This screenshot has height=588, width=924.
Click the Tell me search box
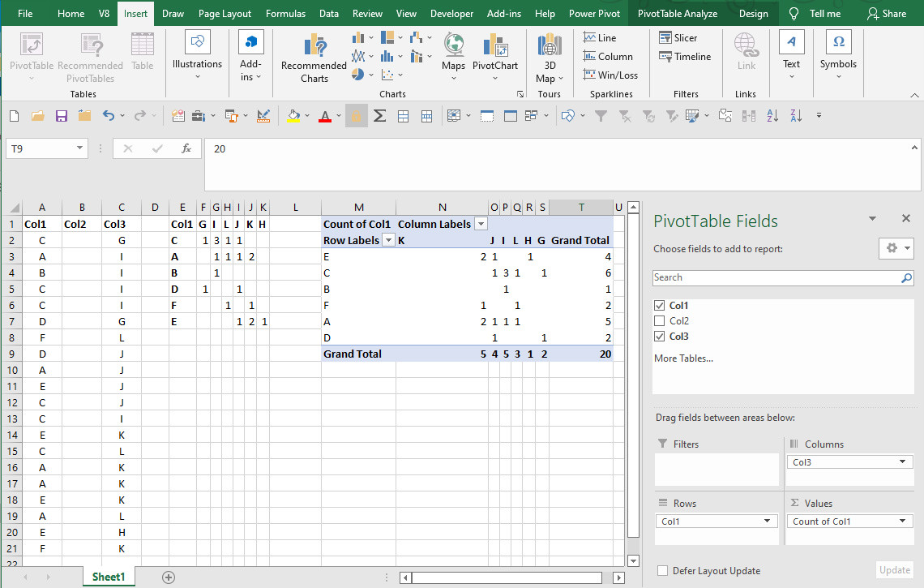[816, 14]
